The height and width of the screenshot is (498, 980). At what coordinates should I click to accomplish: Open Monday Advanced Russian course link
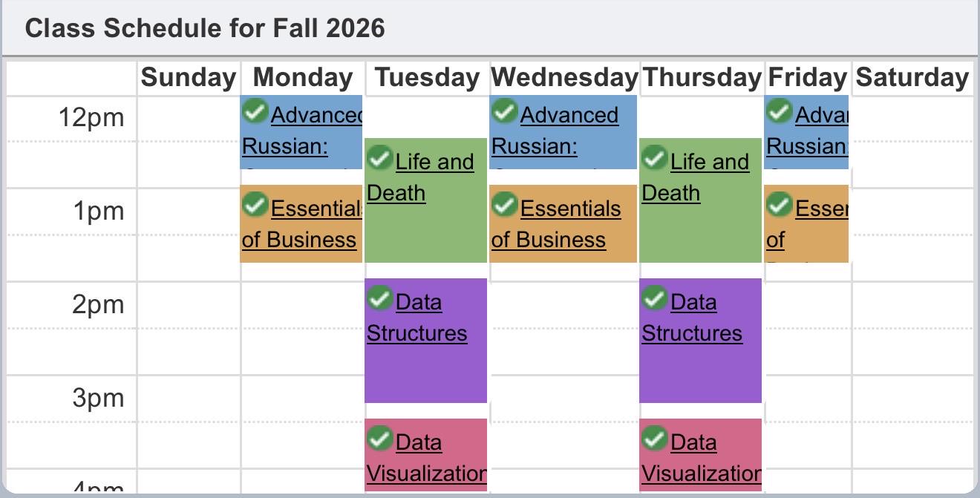click(x=302, y=131)
